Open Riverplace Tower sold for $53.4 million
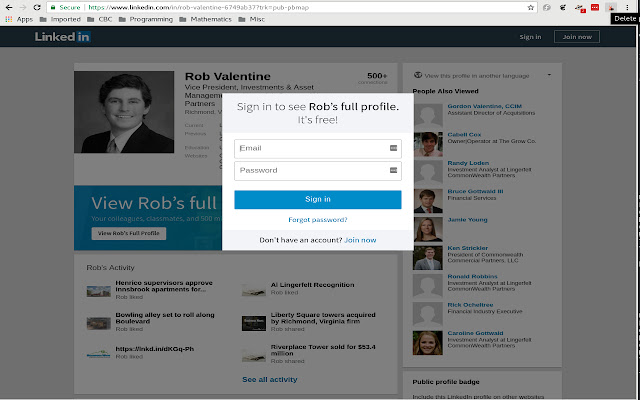The height and width of the screenshot is (400, 640). pos(323,350)
